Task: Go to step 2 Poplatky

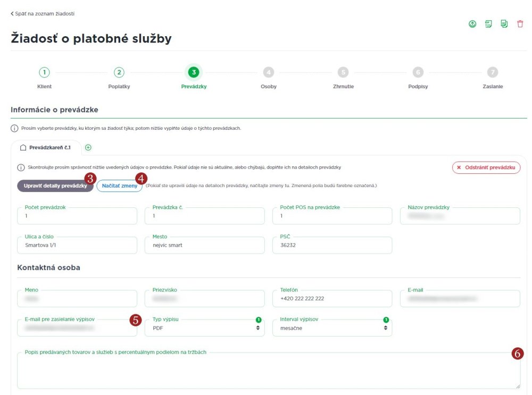Action: tap(119, 73)
